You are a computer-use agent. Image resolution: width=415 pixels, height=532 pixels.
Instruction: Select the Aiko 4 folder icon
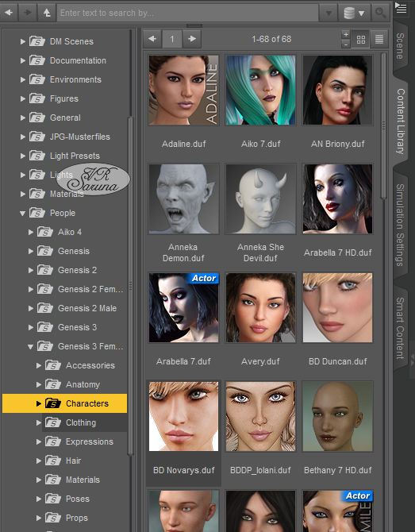44,232
